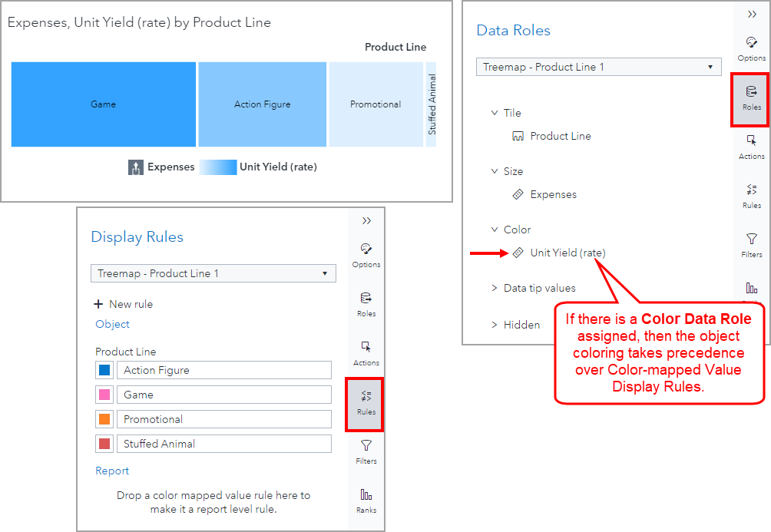This screenshot has height=532, width=771.
Task: Open Filters in the Data Roles sidebar
Action: coord(751,245)
